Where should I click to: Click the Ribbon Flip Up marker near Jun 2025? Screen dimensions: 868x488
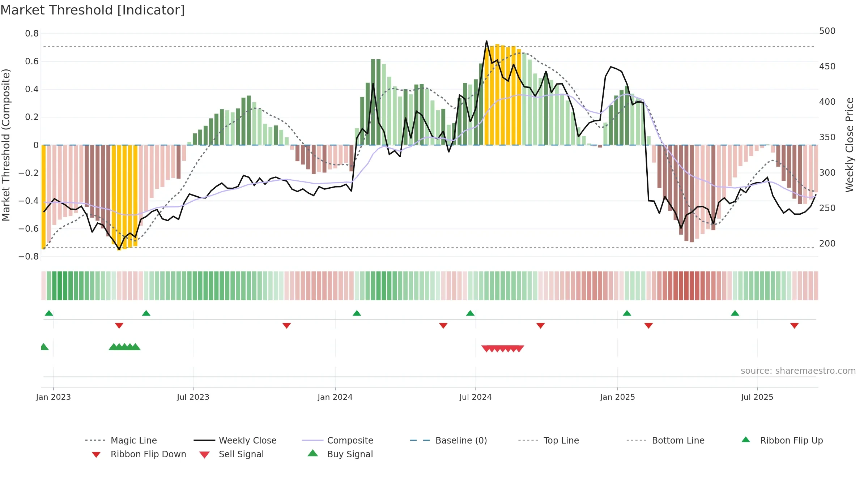[735, 313]
